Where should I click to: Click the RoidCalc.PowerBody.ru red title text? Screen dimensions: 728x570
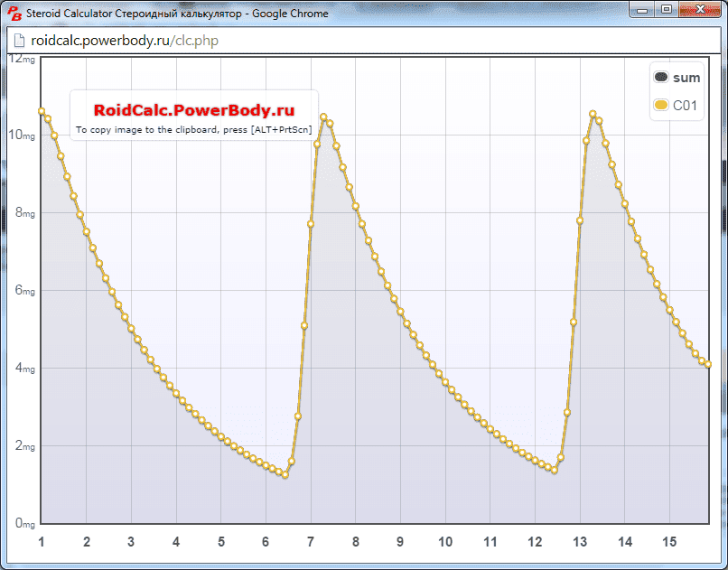pyautogui.click(x=194, y=110)
